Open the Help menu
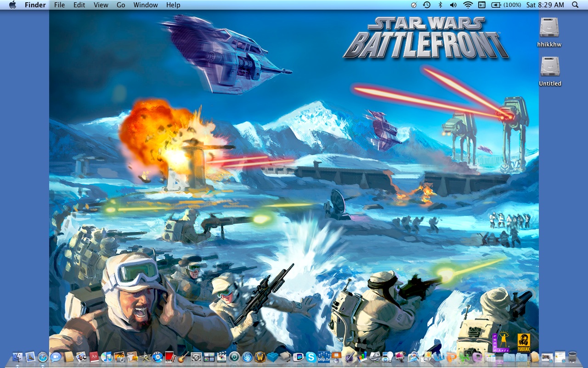Screen dimensions: 588x368 point(173,5)
